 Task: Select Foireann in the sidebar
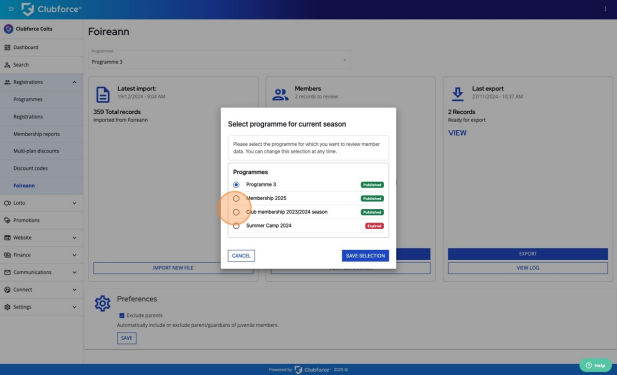[x=24, y=185]
